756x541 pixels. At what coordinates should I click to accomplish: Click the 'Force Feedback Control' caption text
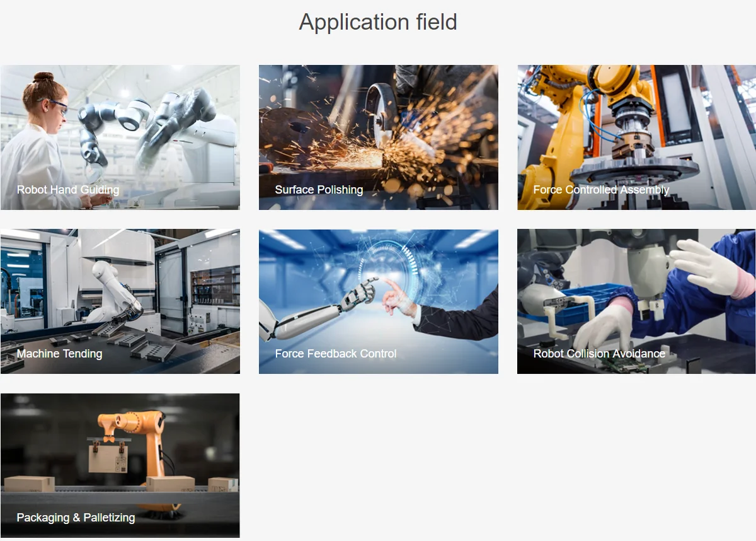click(336, 354)
